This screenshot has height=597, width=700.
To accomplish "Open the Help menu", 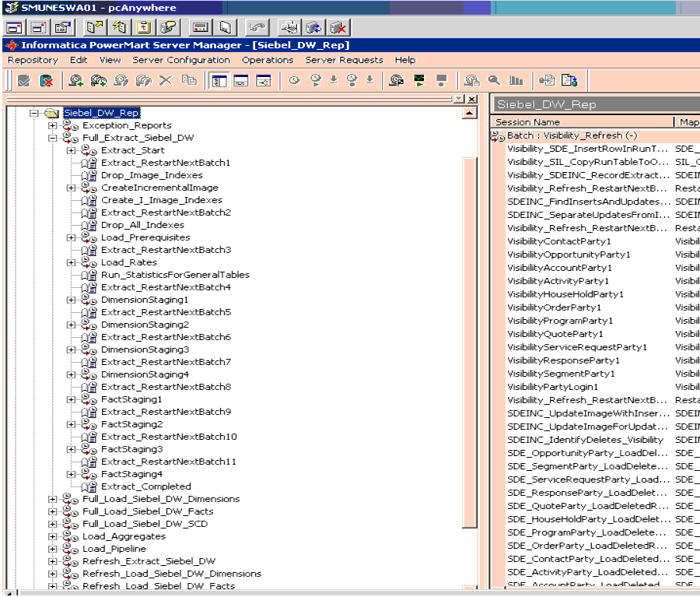I will pos(405,60).
